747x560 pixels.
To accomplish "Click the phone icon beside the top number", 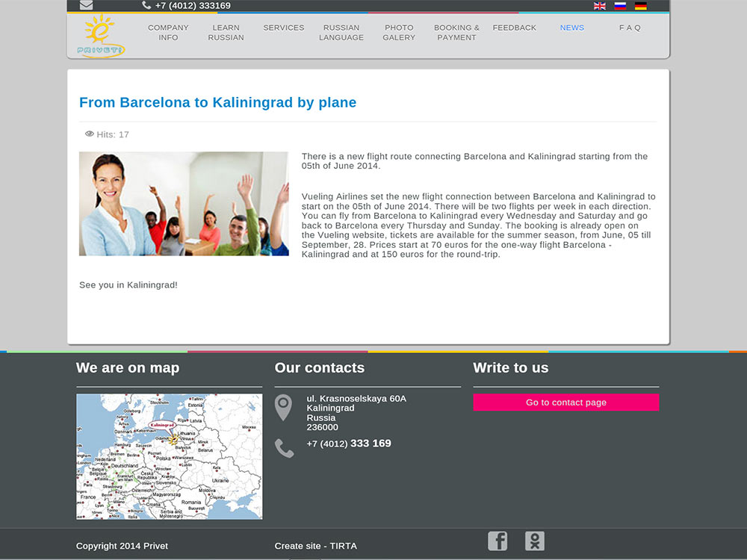I will point(146,5).
